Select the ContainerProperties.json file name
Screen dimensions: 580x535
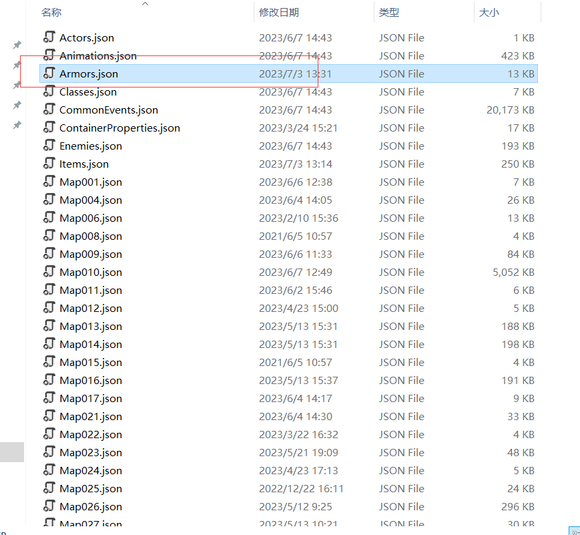(x=119, y=128)
